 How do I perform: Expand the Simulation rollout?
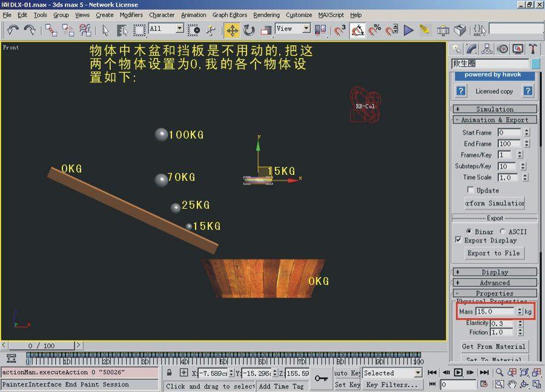click(x=494, y=109)
